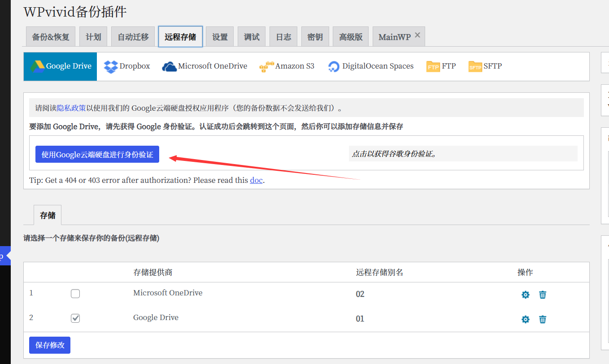Open the 计划 tab
The height and width of the screenshot is (364, 609).
click(x=93, y=37)
